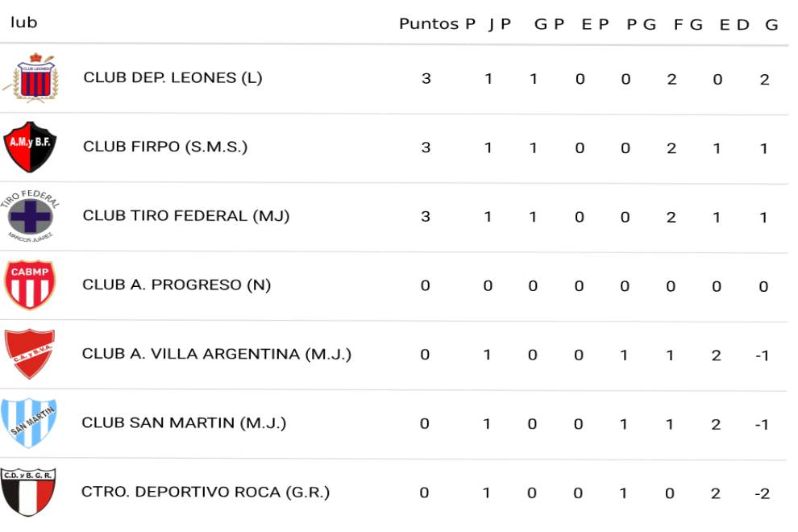The height and width of the screenshot is (532, 798).
Task: Click the CABMP red striped shield icon
Action: pos(30,285)
